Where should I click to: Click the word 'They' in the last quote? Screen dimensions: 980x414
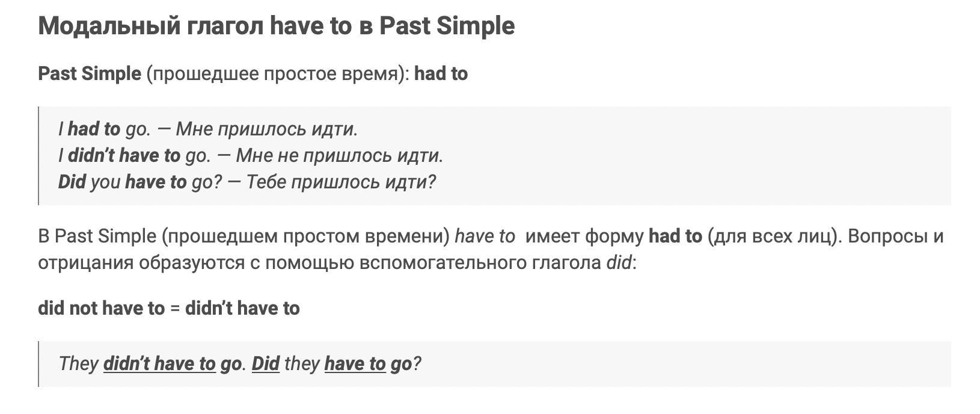(x=78, y=363)
